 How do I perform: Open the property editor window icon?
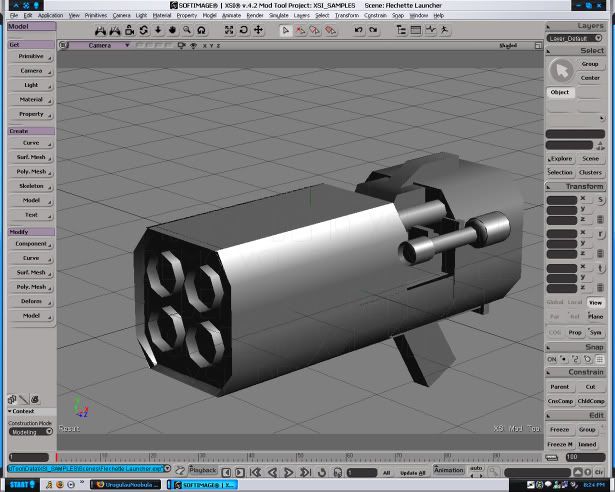click(x=416, y=30)
